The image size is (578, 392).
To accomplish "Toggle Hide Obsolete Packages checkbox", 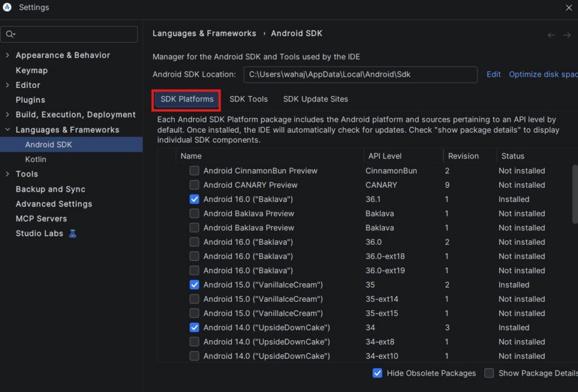I will coord(378,373).
